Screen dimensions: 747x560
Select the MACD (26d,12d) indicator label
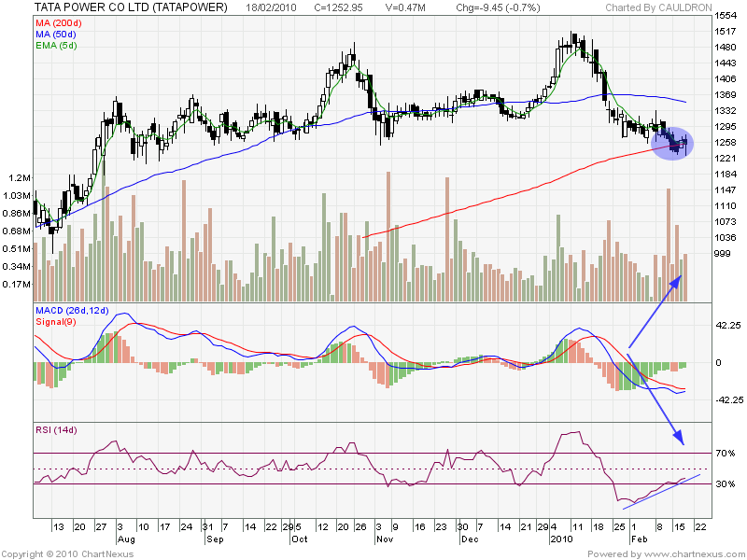pos(72,308)
